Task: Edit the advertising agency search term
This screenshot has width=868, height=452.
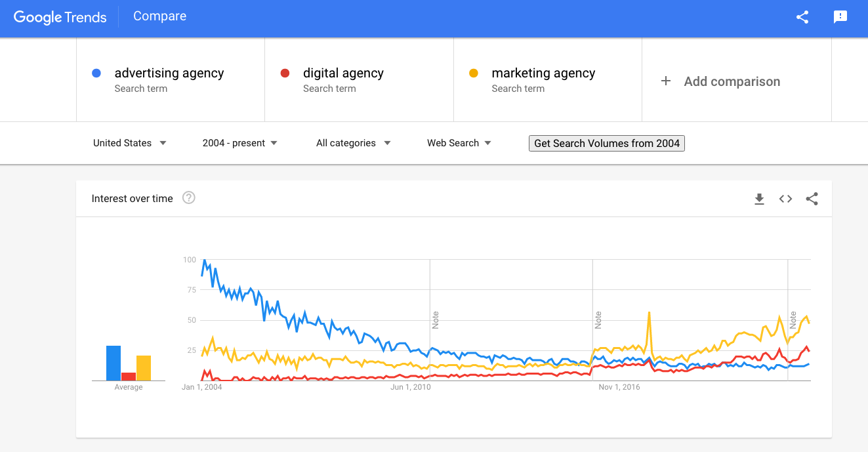Action: coord(169,73)
